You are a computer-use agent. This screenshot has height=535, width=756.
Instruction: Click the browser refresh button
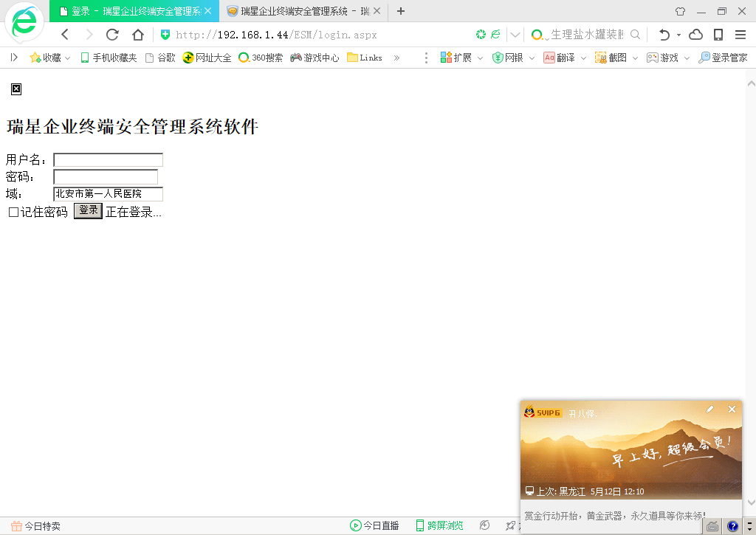click(x=112, y=35)
